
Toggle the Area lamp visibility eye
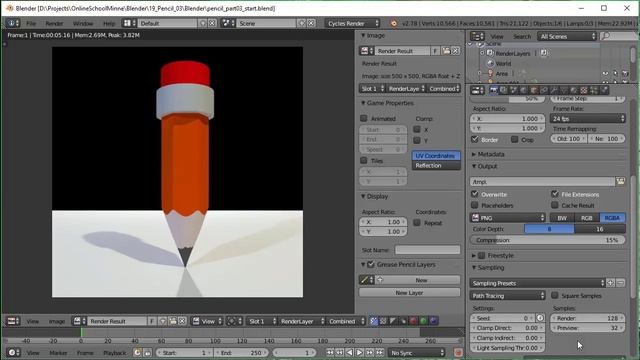(x=605, y=73)
